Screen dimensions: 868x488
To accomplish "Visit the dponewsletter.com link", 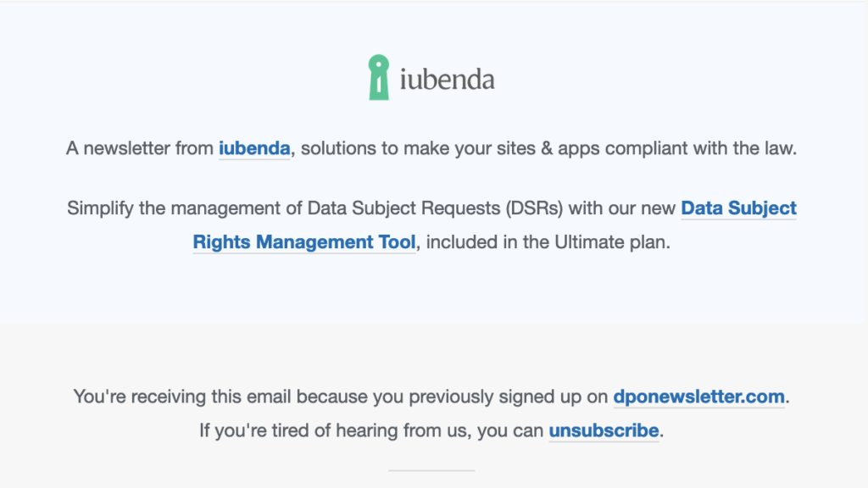I will click(x=699, y=396).
